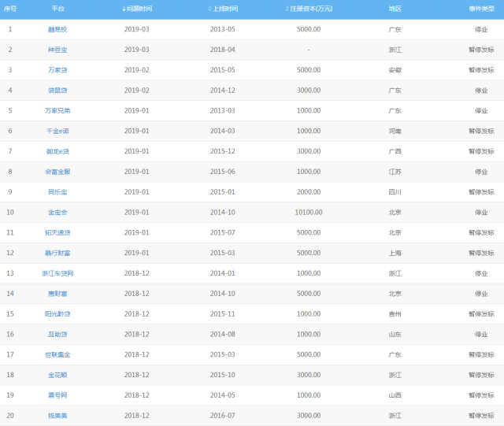This screenshot has width=504, height=426.
Task: Open the 会富金服 platform link
Action: (57, 172)
